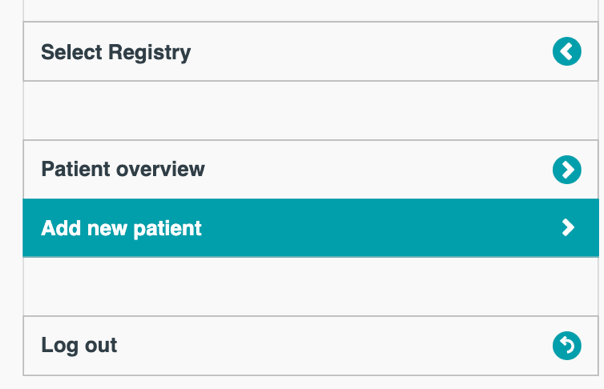Image resolution: width=604 pixels, height=389 pixels.
Task: Click the empty gap above the Log out row
Action: coord(311,287)
